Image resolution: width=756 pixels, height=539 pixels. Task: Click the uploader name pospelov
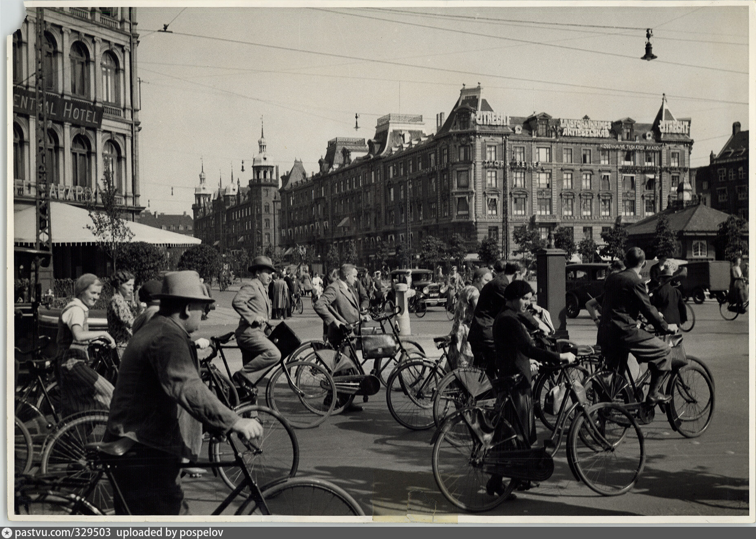(197, 532)
